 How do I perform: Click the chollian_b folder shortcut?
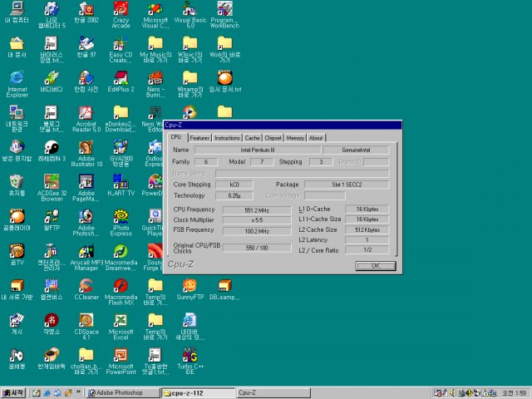(x=86, y=362)
